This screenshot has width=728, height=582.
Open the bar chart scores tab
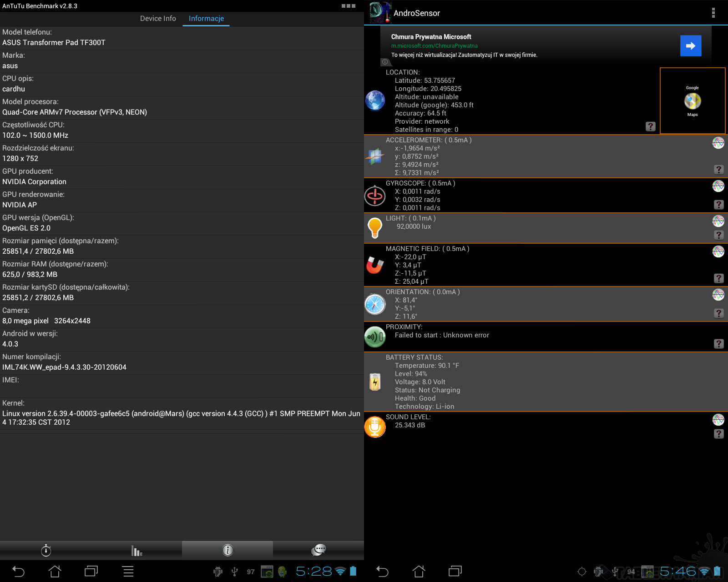[136, 550]
